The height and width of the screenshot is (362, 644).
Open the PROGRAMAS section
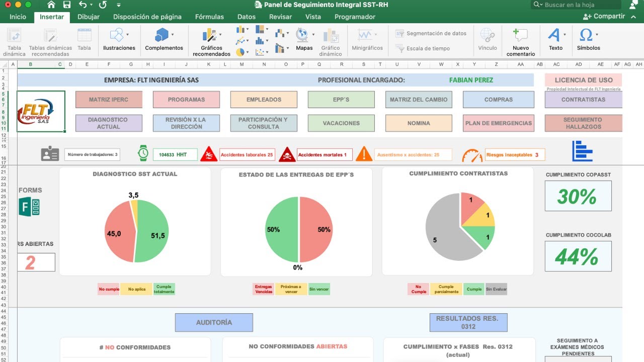186,100
